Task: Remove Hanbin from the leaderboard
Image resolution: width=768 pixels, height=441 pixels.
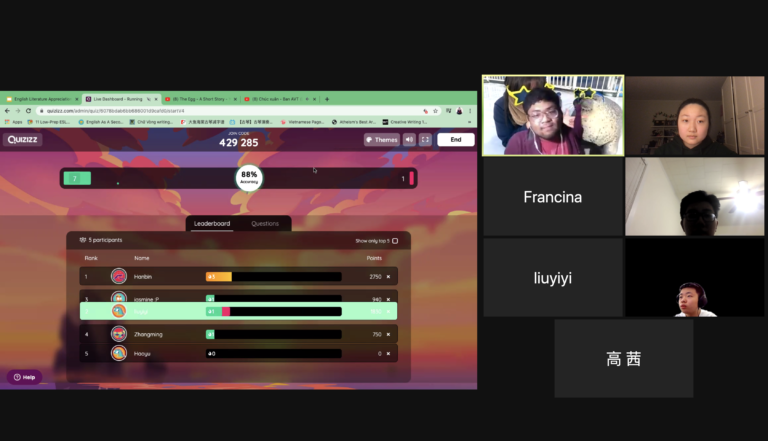Action: pos(388,277)
